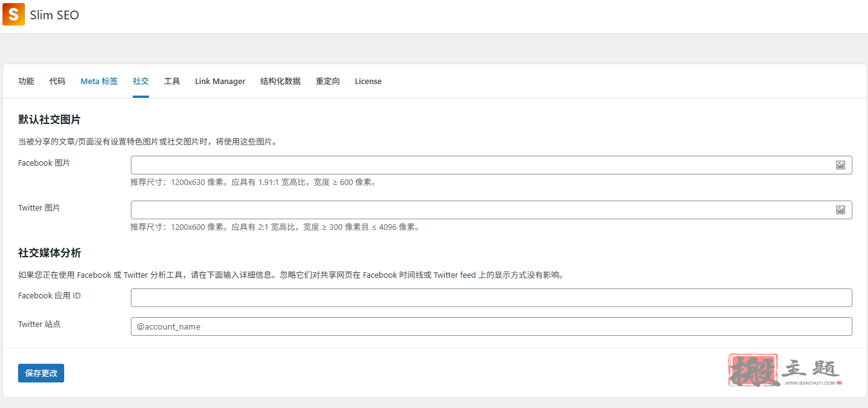Viewport: 868px width, 408px height.
Task: Click the 默认社交图片 heading
Action: 49,120
